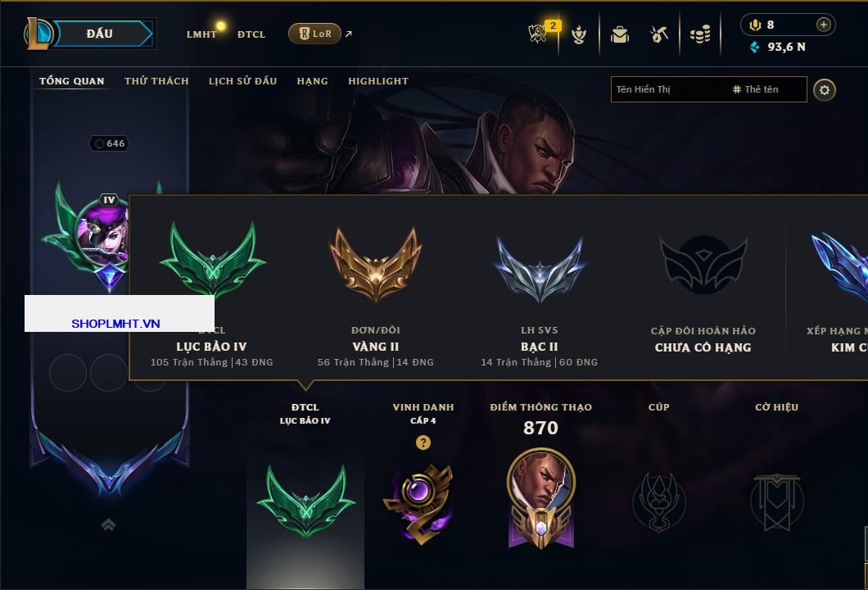
Task: Launch LoR via the external arrow
Action: coord(348,34)
